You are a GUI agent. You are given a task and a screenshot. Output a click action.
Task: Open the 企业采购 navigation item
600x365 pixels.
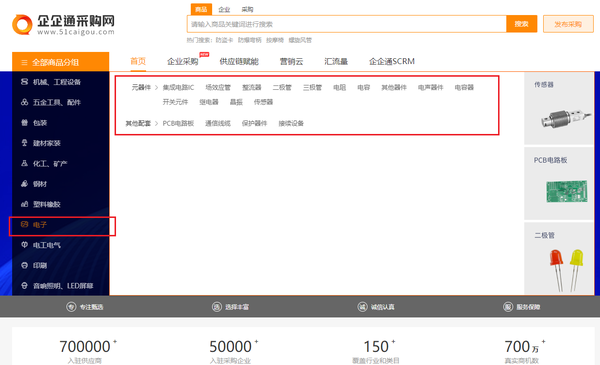pos(183,62)
